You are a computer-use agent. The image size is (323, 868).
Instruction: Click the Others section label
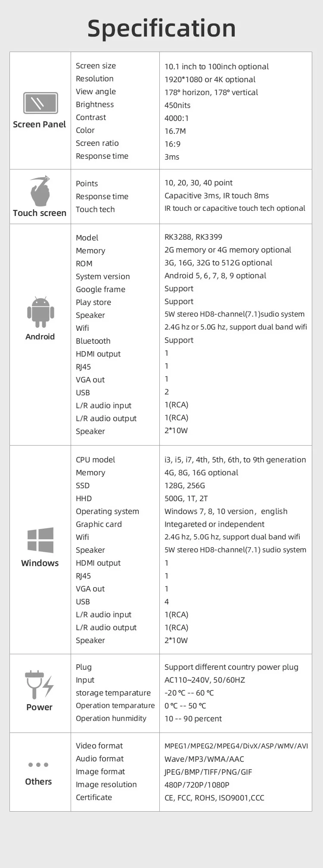38,782
